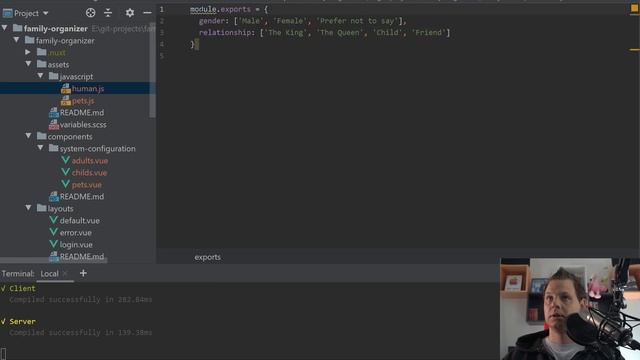The height and width of the screenshot is (360, 640).
Task: Click the adults.vue Vue icon
Action: pyautogui.click(x=65, y=160)
